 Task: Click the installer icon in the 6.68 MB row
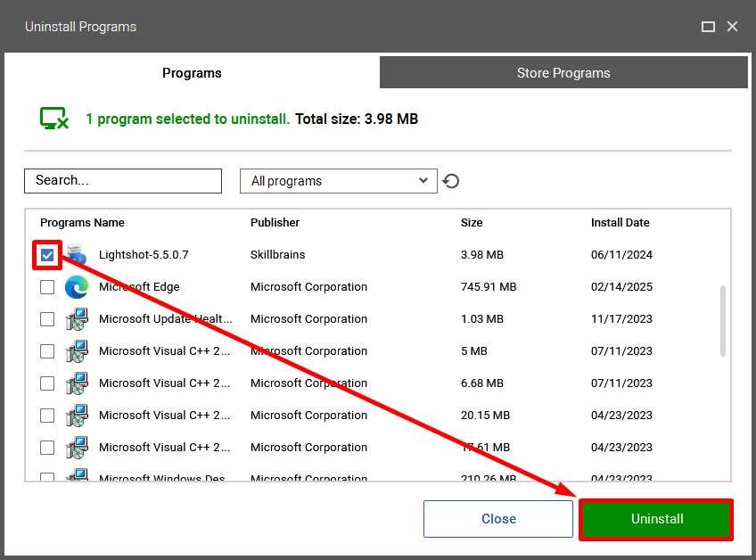(x=77, y=383)
